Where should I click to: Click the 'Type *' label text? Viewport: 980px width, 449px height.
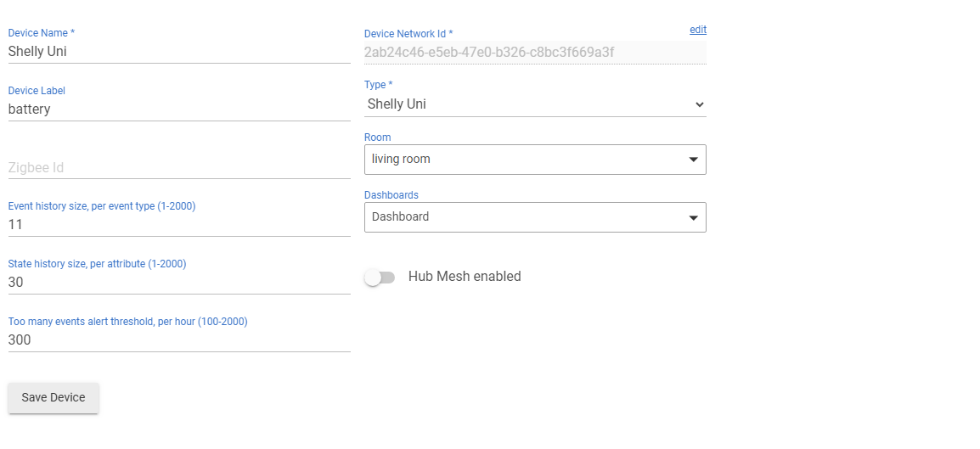pos(378,84)
